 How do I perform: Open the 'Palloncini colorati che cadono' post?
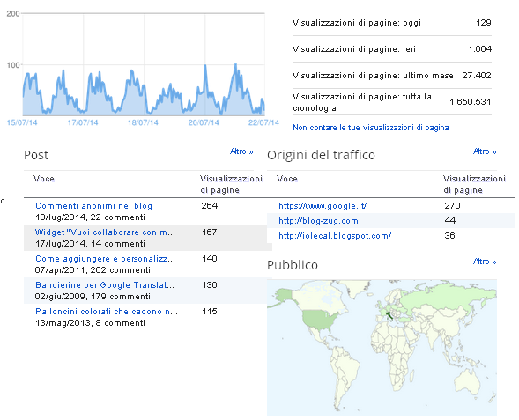(x=107, y=312)
